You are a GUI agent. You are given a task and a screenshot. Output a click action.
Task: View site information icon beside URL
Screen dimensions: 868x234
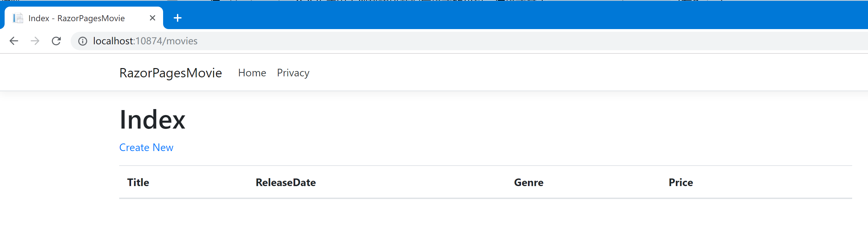[83, 41]
